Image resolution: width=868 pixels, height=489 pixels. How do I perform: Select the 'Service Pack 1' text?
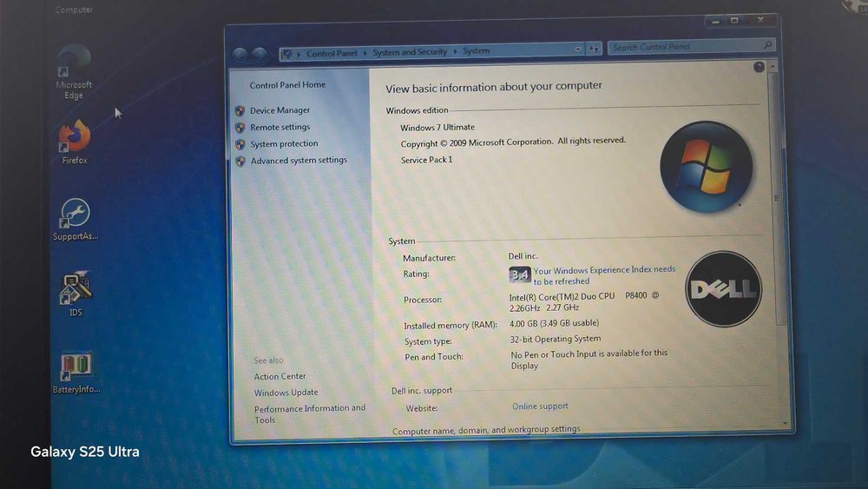point(426,160)
